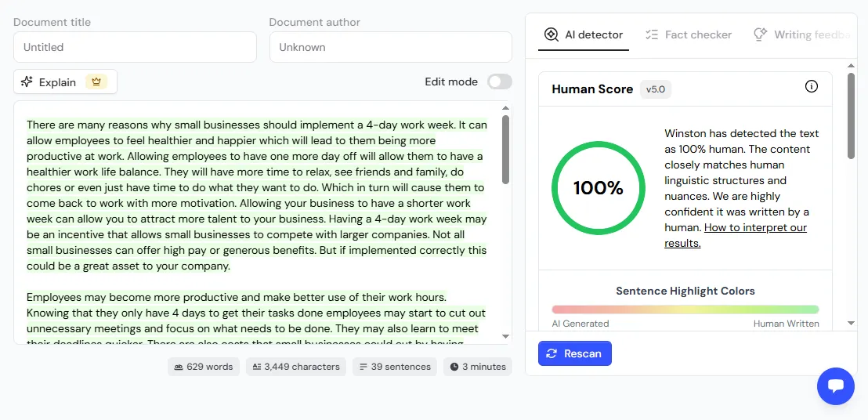Click the Document author input field
Viewport: 868px width, 420px height.
coord(391,47)
